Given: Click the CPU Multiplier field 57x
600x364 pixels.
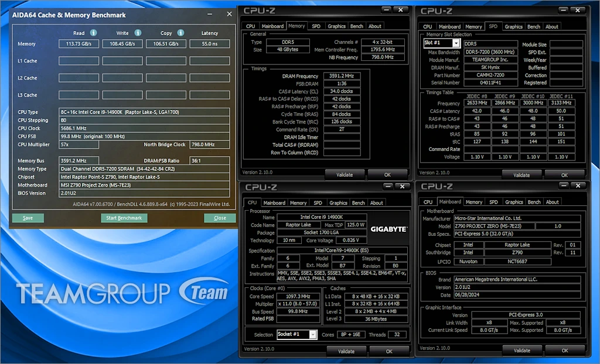Looking at the screenshot, I should click(x=79, y=145).
